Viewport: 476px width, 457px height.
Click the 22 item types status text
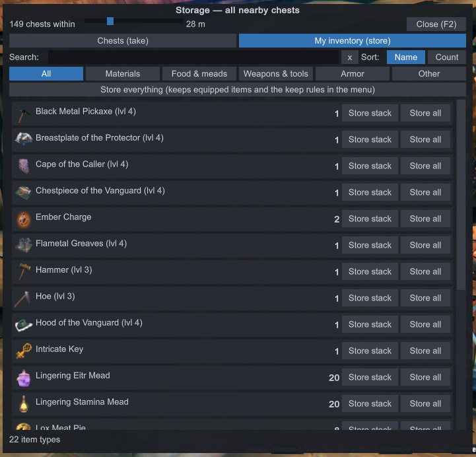(x=34, y=440)
